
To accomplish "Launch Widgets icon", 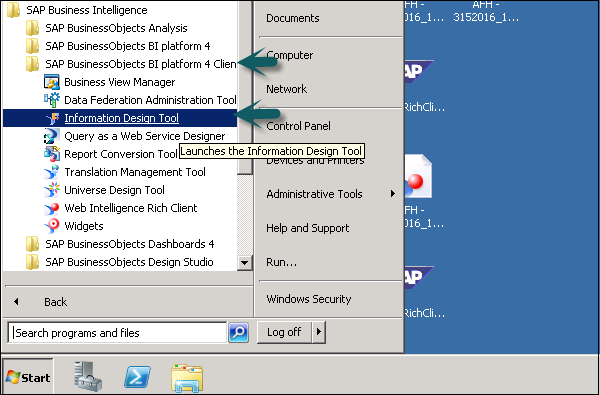I will coord(52,226).
